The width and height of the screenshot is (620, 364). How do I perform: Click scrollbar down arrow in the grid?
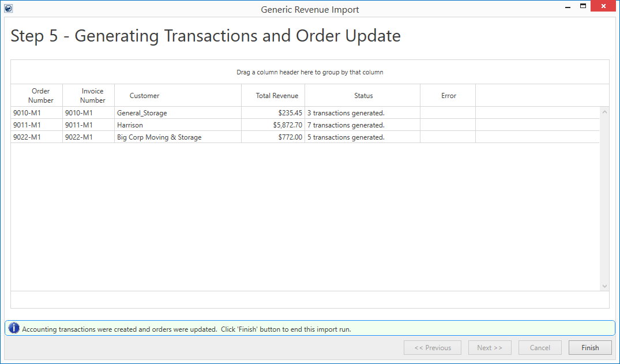click(604, 286)
